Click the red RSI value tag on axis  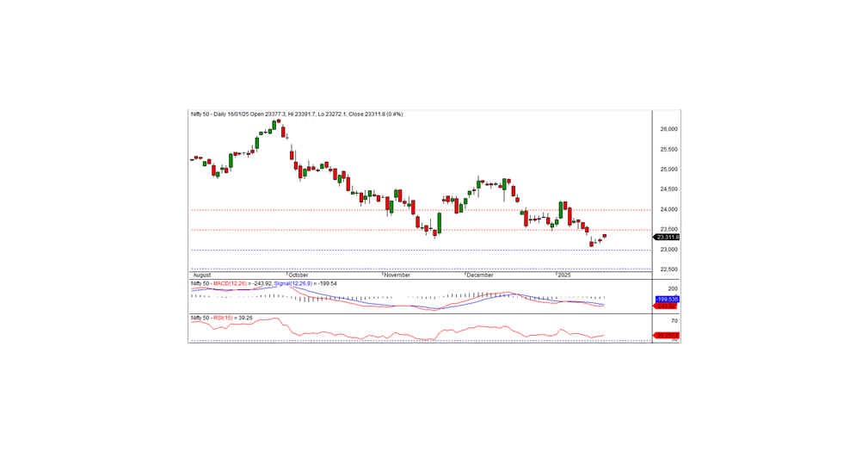click(667, 335)
